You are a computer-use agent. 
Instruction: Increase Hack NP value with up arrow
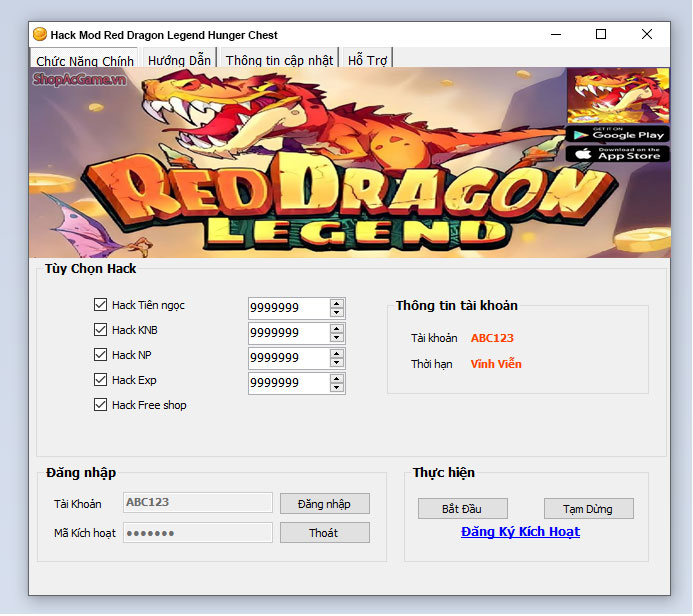tap(337, 353)
